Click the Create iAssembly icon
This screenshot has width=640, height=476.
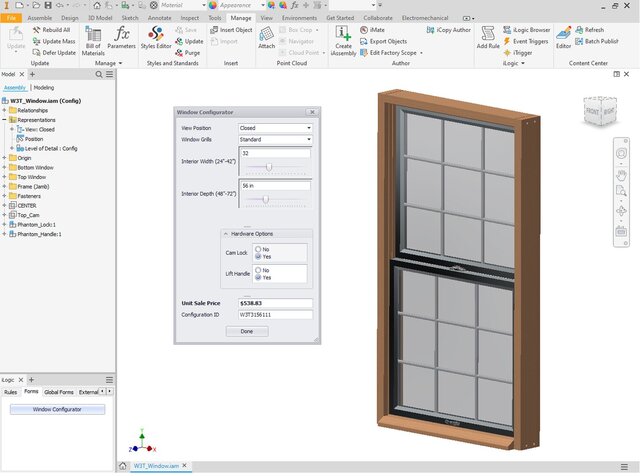tap(344, 41)
